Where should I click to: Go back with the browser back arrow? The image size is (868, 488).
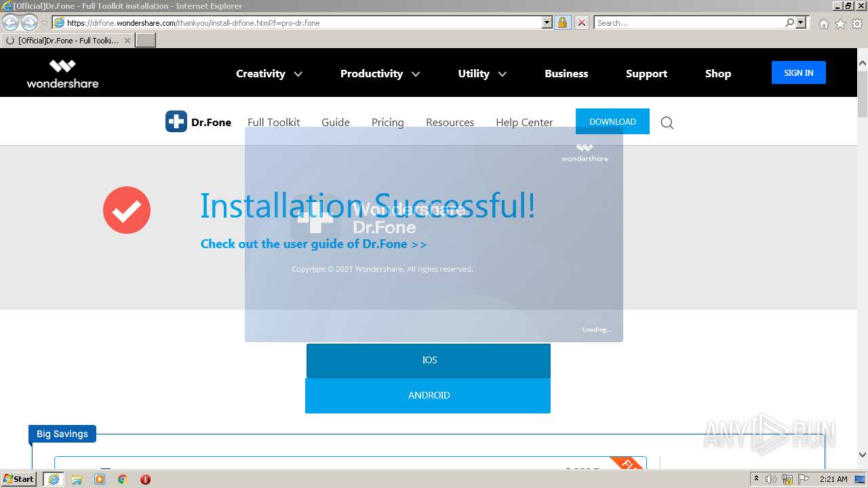click(x=11, y=22)
